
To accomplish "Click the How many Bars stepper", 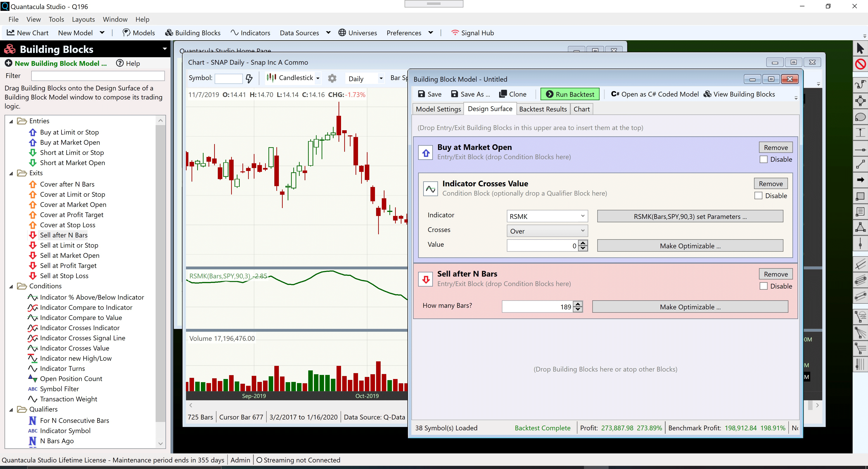I will (x=578, y=307).
